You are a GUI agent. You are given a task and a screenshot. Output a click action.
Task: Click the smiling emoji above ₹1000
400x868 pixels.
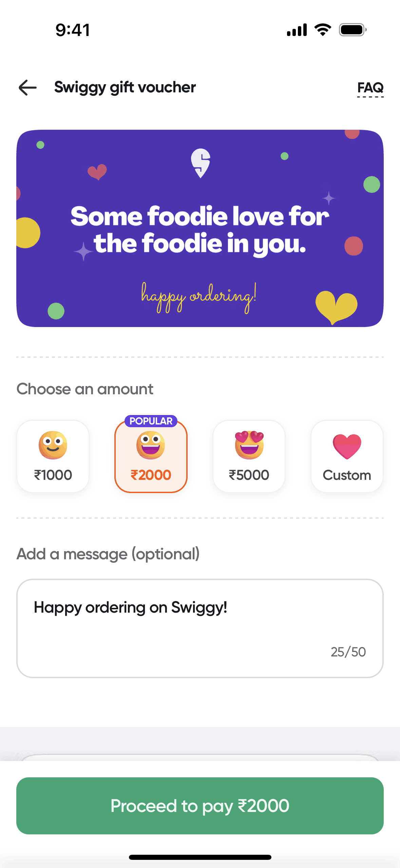(x=53, y=445)
